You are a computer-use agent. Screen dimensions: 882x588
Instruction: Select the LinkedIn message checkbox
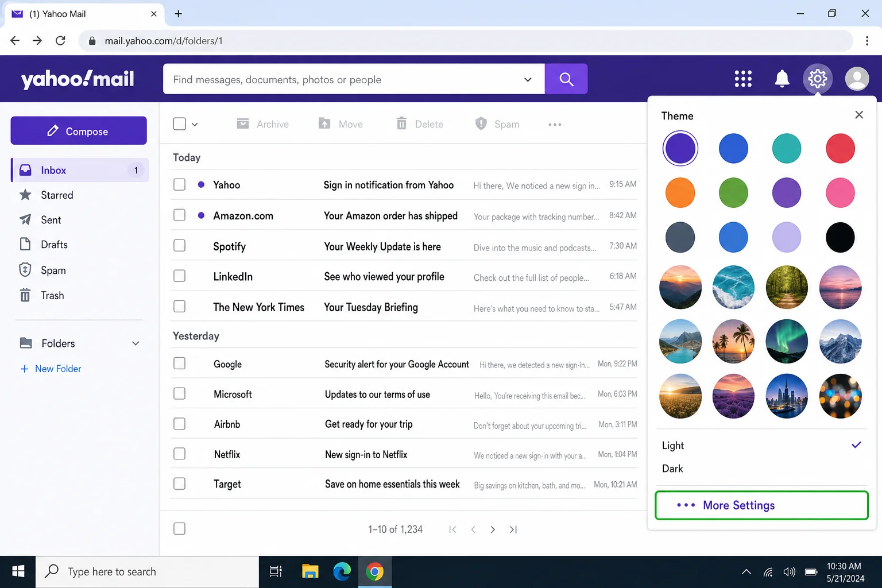point(180,276)
